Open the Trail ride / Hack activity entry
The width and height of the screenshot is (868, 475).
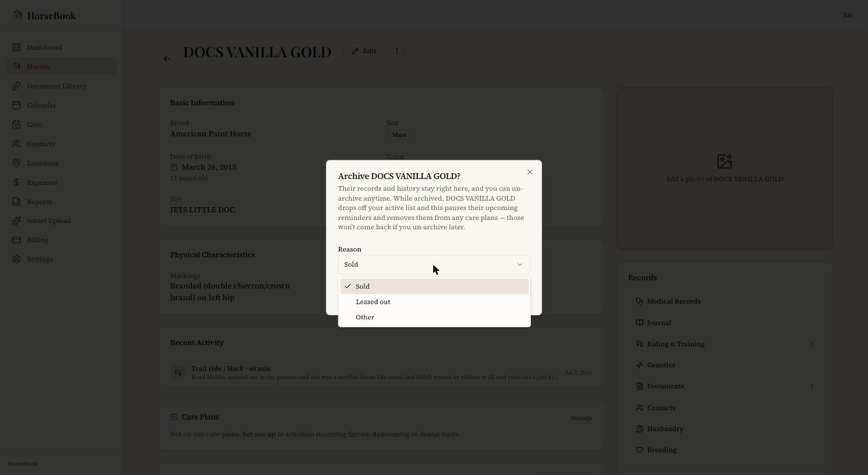click(x=381, y=373)
